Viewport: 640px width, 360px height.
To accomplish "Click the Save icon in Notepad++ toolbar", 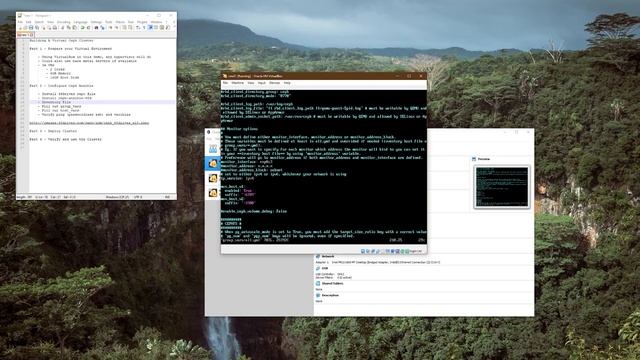I will (31, 27).
